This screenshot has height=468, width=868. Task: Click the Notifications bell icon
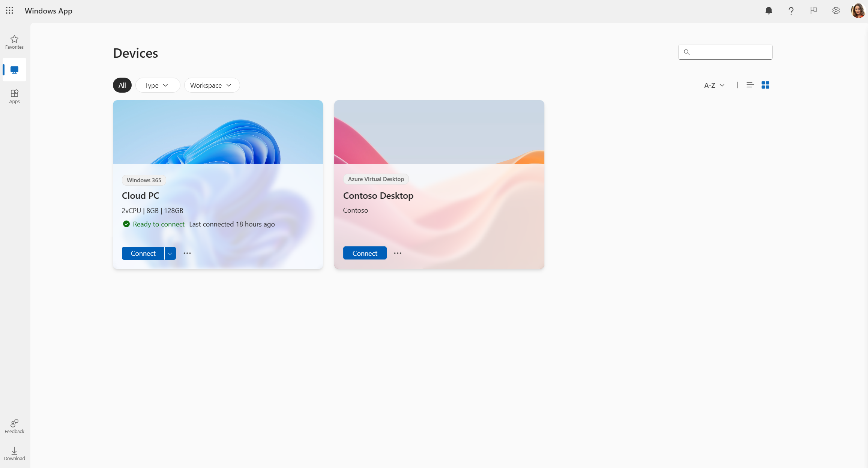pyautogui.click(x=769, y=10)
